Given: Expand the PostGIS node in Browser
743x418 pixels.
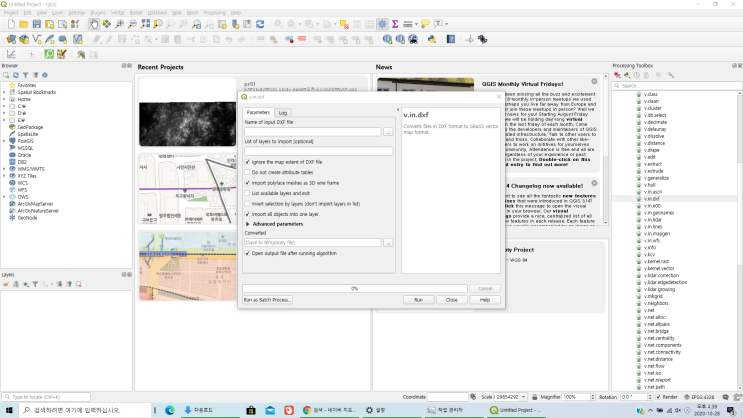Looking at the screenshot, I should tap(4, 141).
